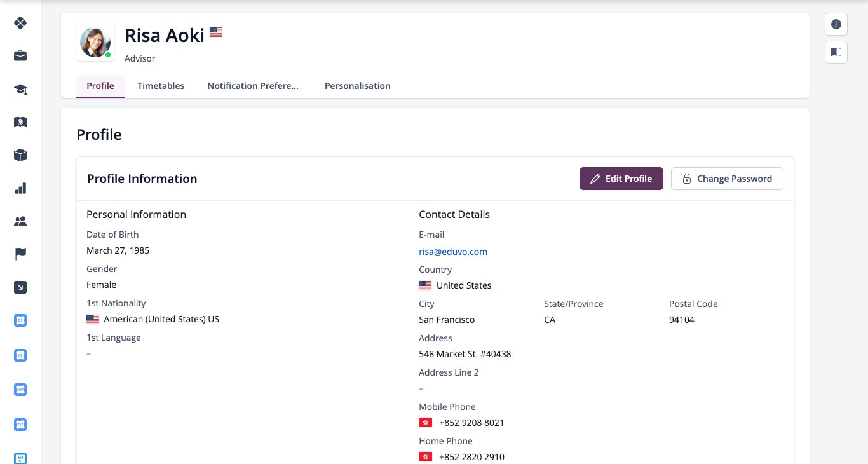Viewport: 868px width, 464px height.
Task: Click the diagonal arrow box sidebar icon
Action: (x=20, y=287)
